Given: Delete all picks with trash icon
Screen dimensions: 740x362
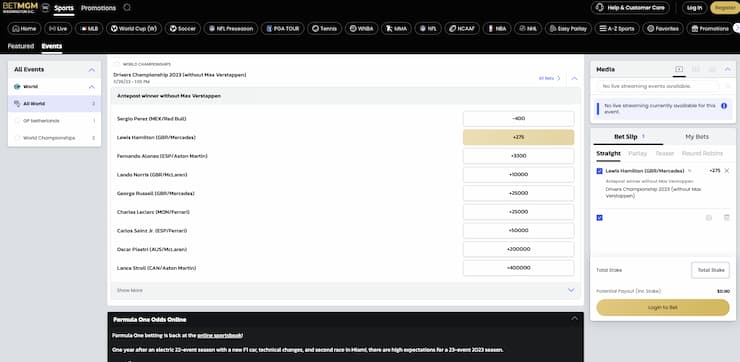Looking at the screenshot, I should tap(727, 218).
